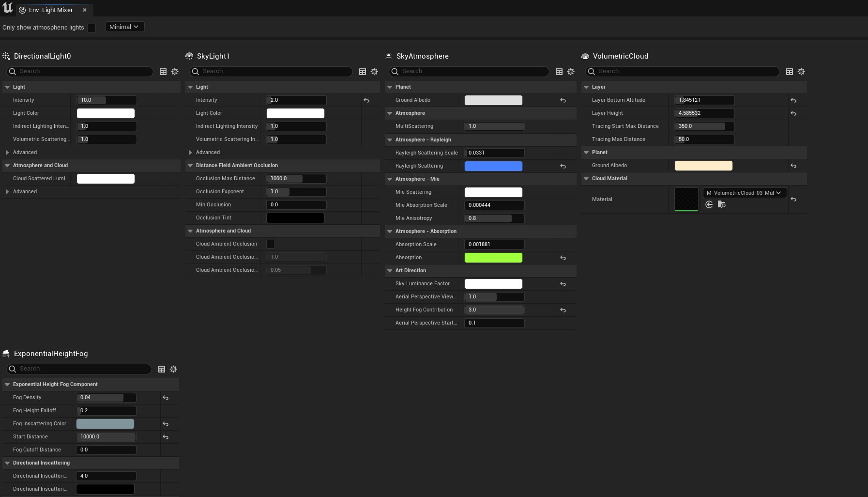Close the Env. Light Mixer tab
The width and height of the screenshot is (868, 497).
(x=85, y=10)
